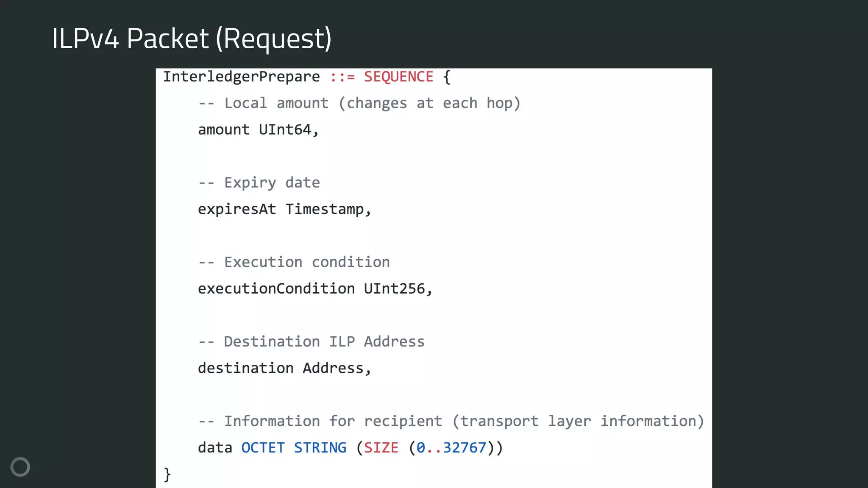Image resolution: width=868 pixels, height=488 pixels.
Task: Select the 'amount UInt64,' code line
Action: pos(258,130)
